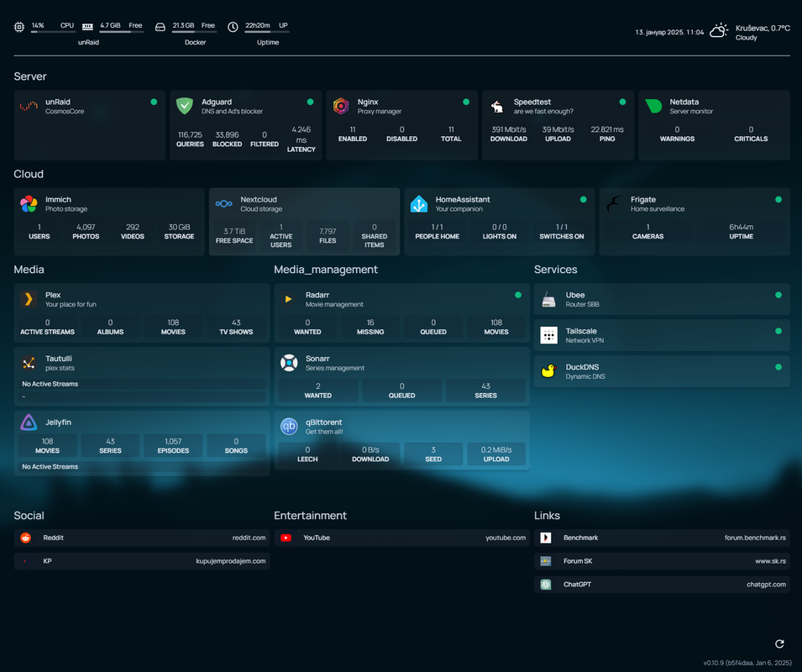Click the Reddit logo icon
Screen dimensions: 802x672
(x=25, y=538)
